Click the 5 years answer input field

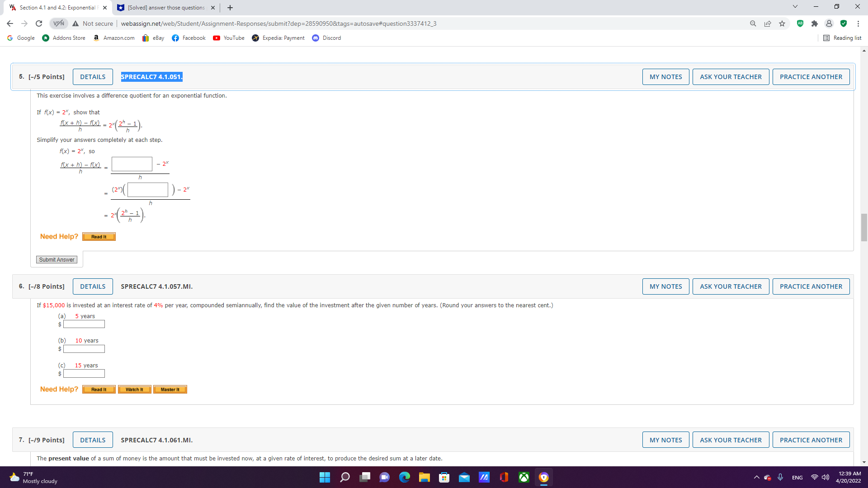pos(84,324)
